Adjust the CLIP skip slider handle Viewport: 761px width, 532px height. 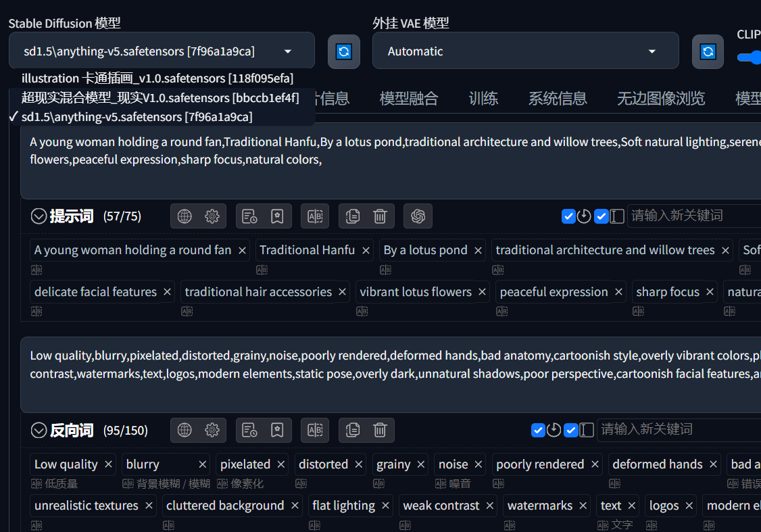pos(755,57)
